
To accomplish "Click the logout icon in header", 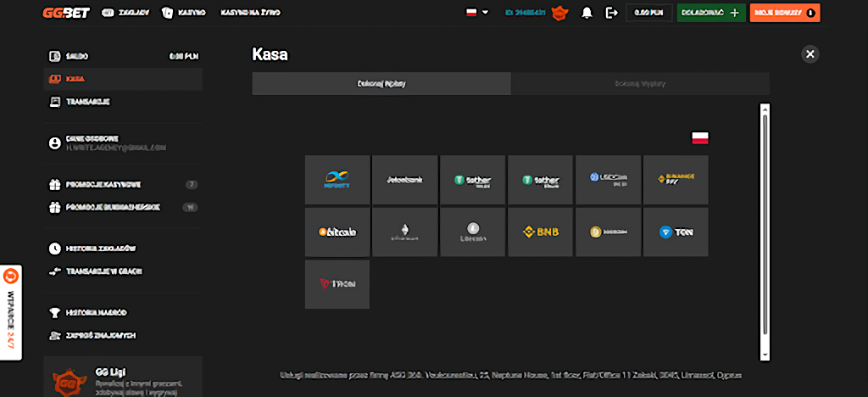I will tap(611, 13).
